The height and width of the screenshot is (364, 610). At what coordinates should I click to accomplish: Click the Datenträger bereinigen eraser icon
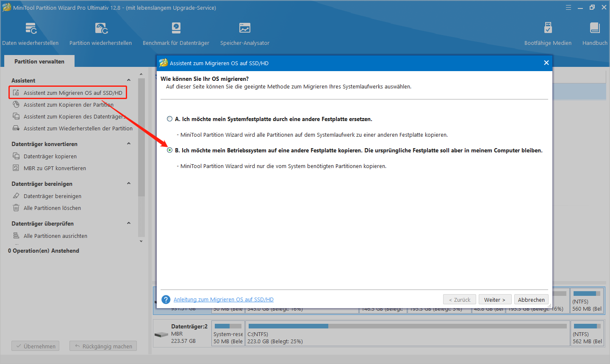tap(16, 196)
